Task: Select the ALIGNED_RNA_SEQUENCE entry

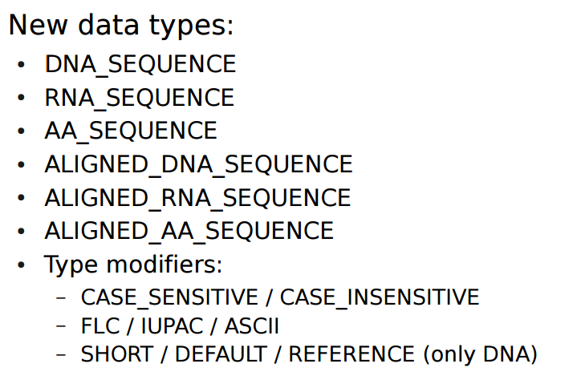Action: pos(197,197)
